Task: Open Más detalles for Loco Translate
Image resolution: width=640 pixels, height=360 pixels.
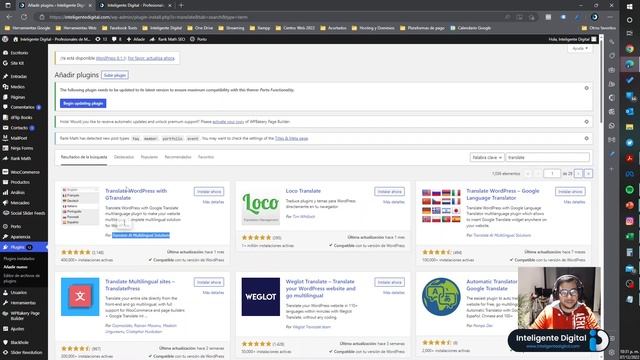Action: 393,202
